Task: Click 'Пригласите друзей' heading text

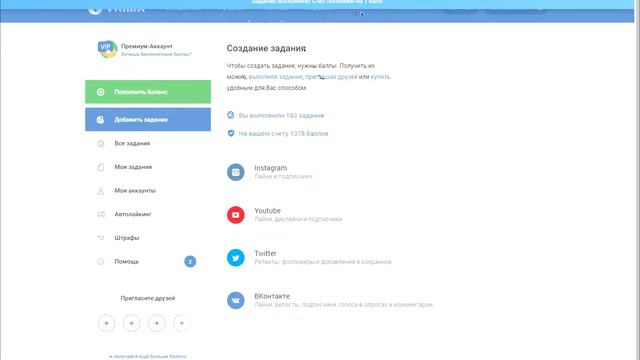Action: tap(148, 298)
